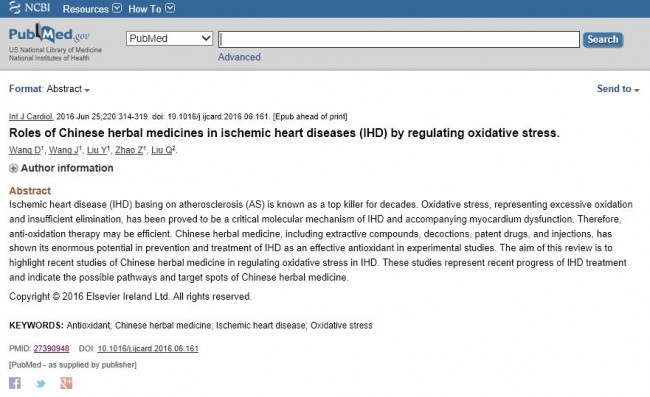The image size is (650, 397).
Task: Open the How To dropdown menu
Action: pyautogui.click(x=151, y=9)
